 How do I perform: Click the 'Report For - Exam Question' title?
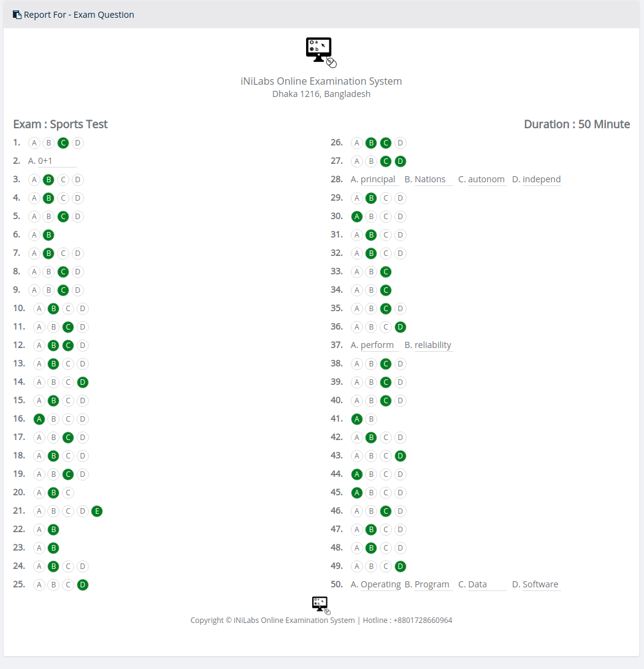pos(79,15)
